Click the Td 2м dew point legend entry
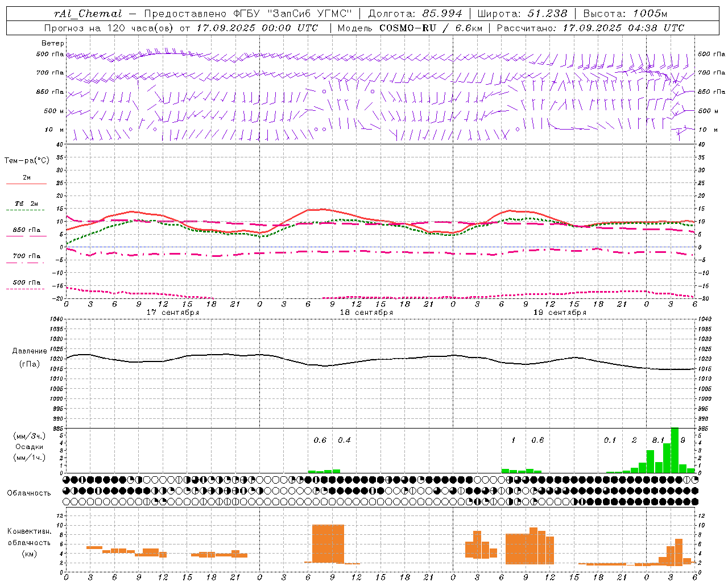 coord(26,203)
